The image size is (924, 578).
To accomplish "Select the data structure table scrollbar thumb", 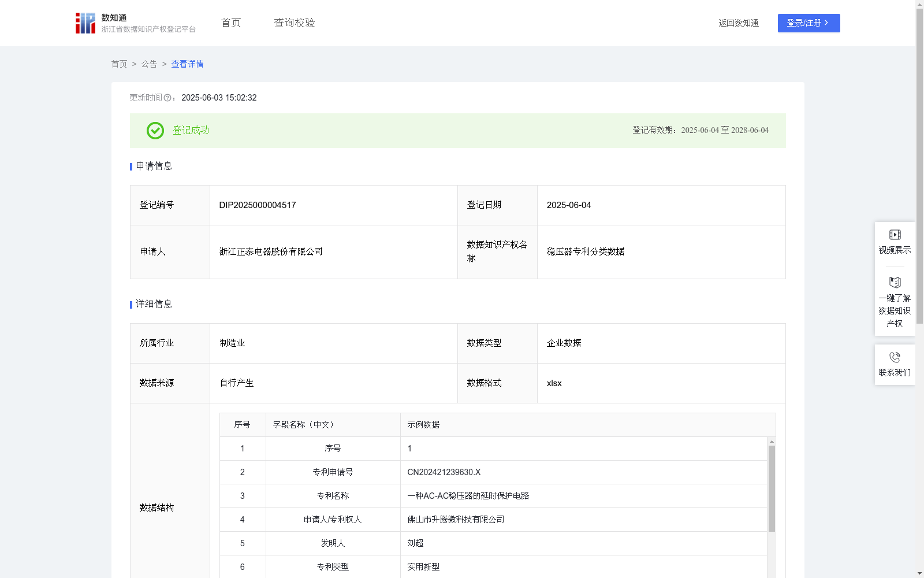I will click(x=772, y=488).
